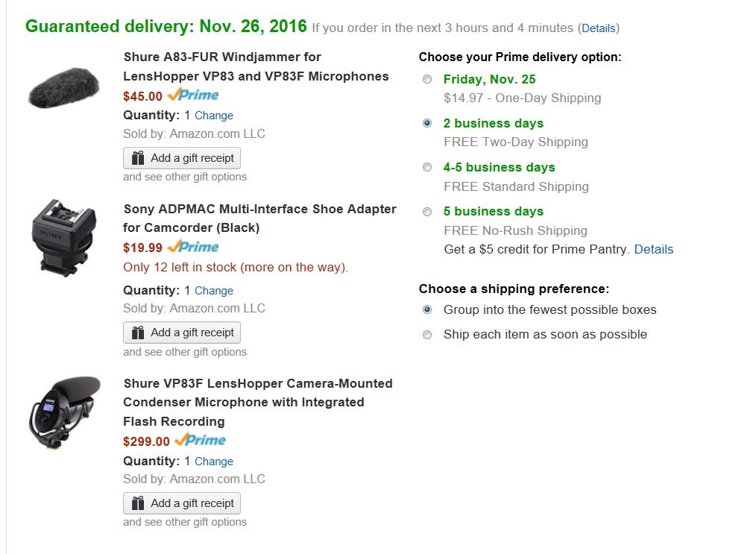Add a gift receipt for VP83F microphone
Viewport: 756px width, 554px height.
(182, 503)
